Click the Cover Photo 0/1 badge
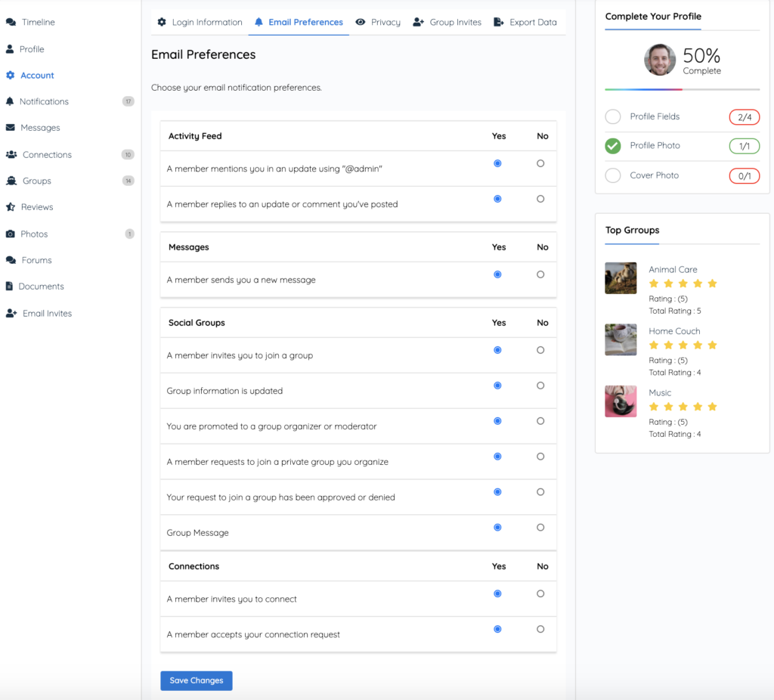The width and height of the screenshot is (774, 700). click(x=745, y=175)
